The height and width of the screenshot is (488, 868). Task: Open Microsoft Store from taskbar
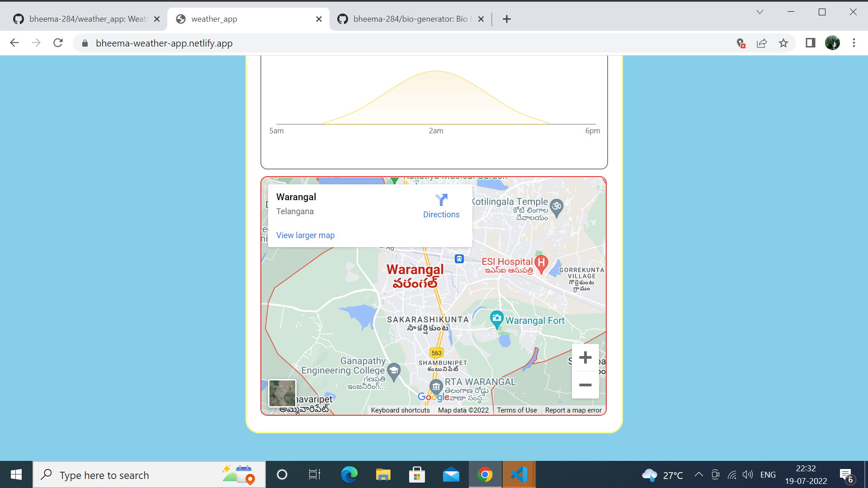point(417,474)
